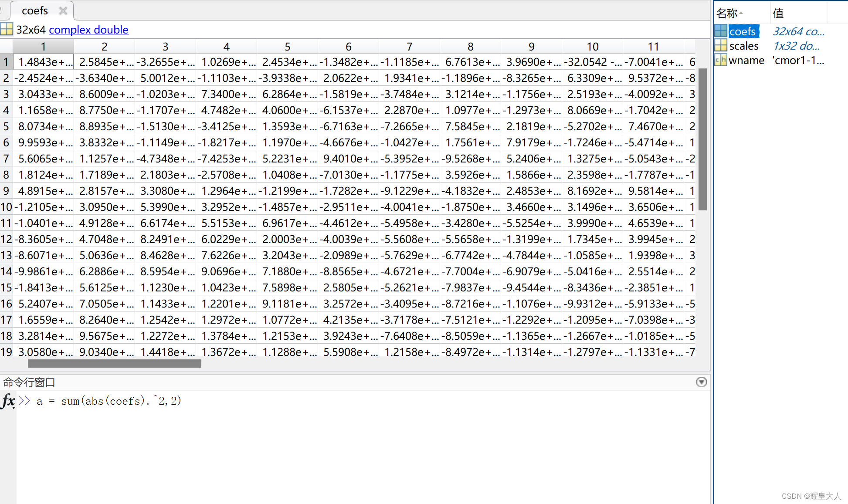Click the wname char variable icon
This screenshot has height=504, width=848.
pyautogui.click(x=721, y=60)
